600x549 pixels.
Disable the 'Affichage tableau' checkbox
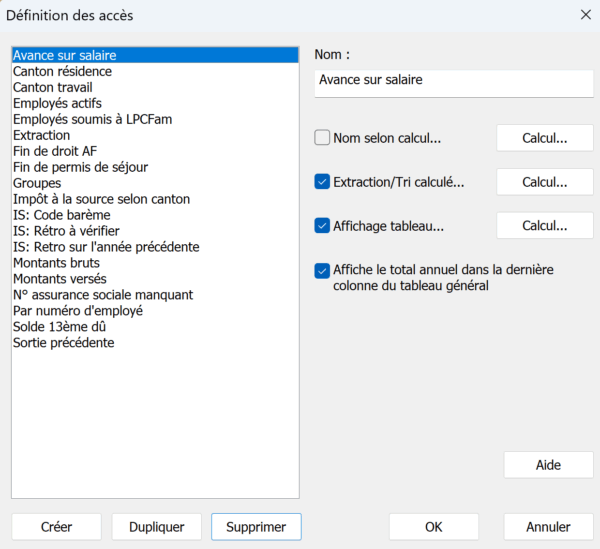(x=322, y=226)
